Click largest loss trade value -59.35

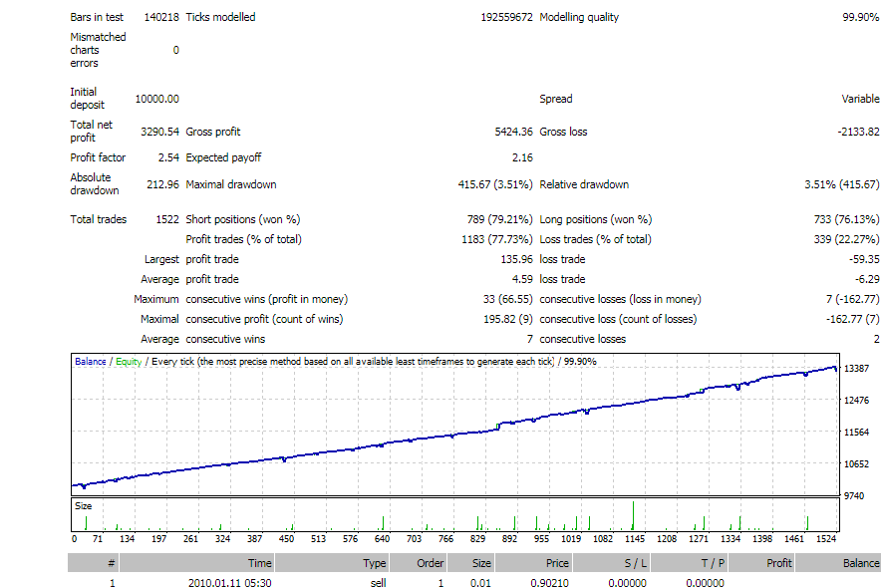coord(864,259)
